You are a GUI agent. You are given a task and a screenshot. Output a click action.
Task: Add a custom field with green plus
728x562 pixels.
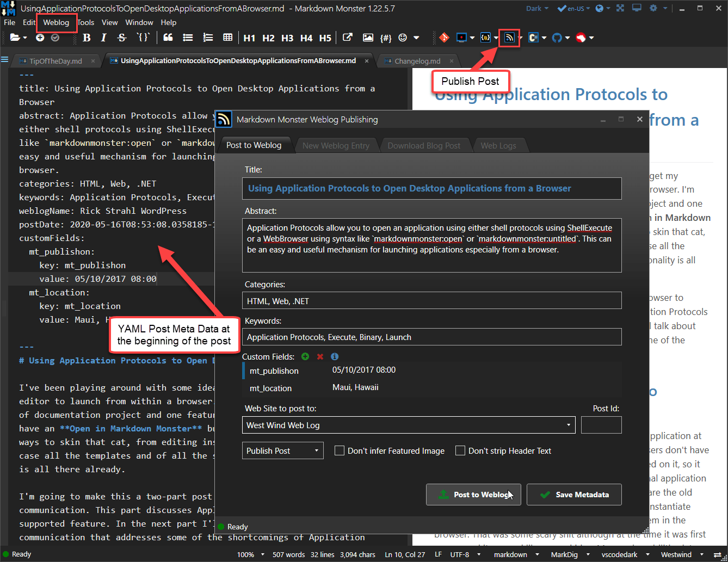[305, 356]
